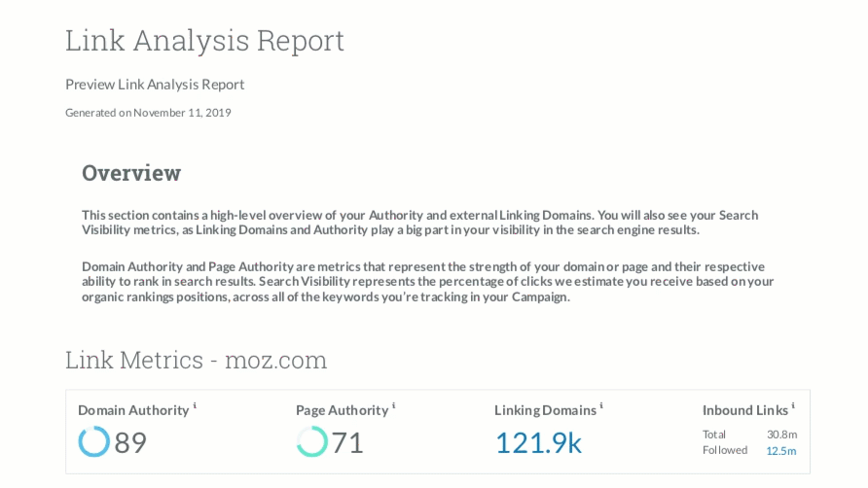Click the Inbound Links info icon
868x488 pixels.
tap(793, 406)
